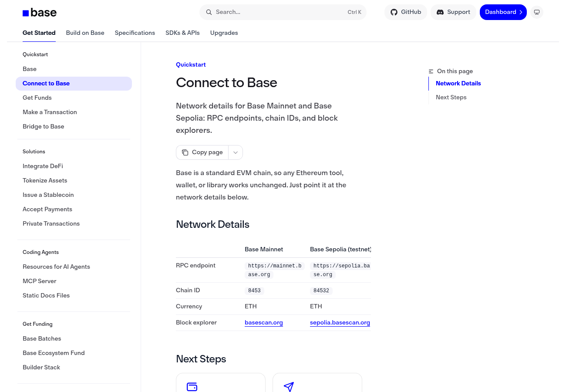Select the Upgrades tab
Viewport: 566px width, 392px height.
pos(224,33)
